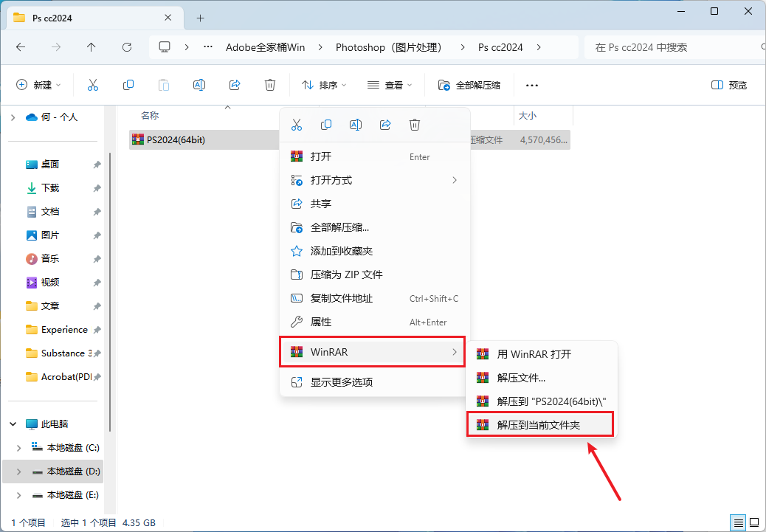Viewport: 766px width, 532px height.
Task: Toggle the 预览 preview pane button
Action: 729,85
